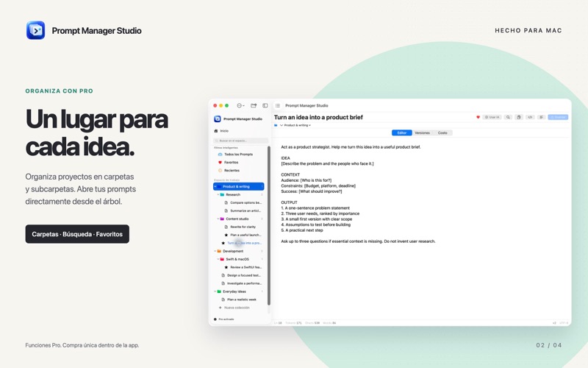Open the 'Rewrite for clarity' prompt
This screenshot has height=368, width=588.
pos(240,227)
